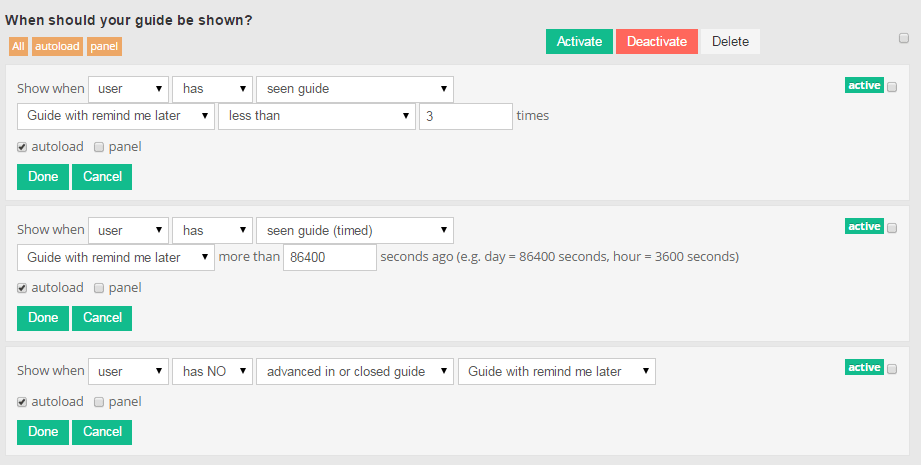This screenshot has width=921, height=465.
Task: Select the All filter tag
Action: click(x=19, y=46)
